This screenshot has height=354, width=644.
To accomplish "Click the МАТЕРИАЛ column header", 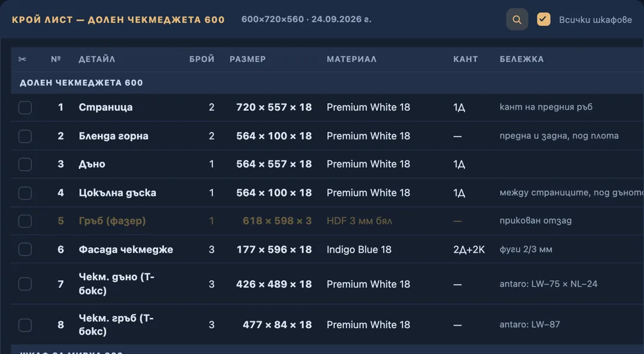I will 352,59.
